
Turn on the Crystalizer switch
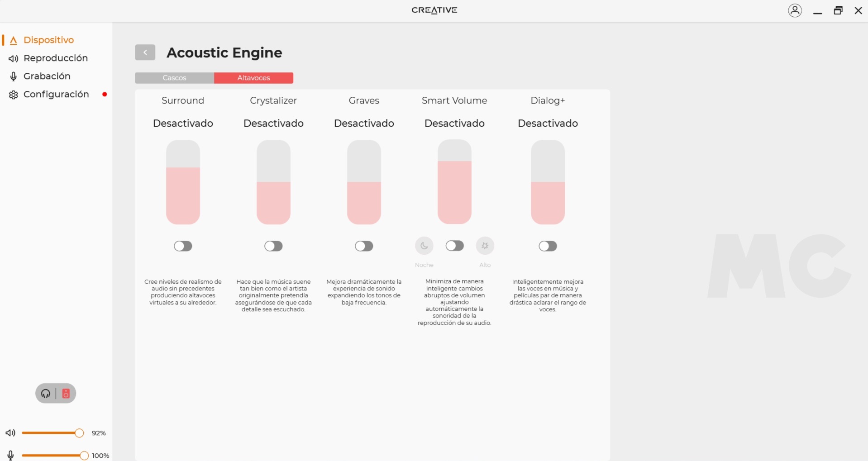coord(273,246)
